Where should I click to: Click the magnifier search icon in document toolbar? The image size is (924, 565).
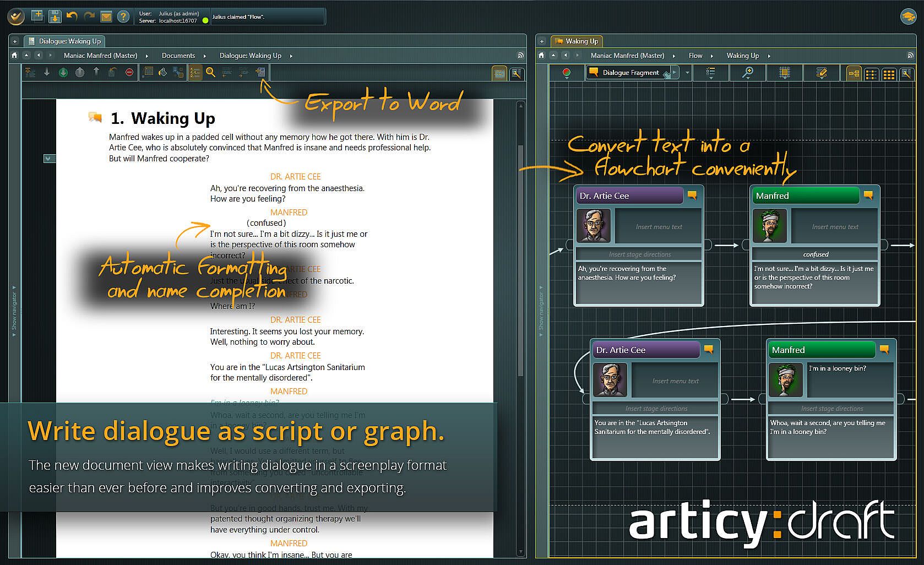click(210, 72)
